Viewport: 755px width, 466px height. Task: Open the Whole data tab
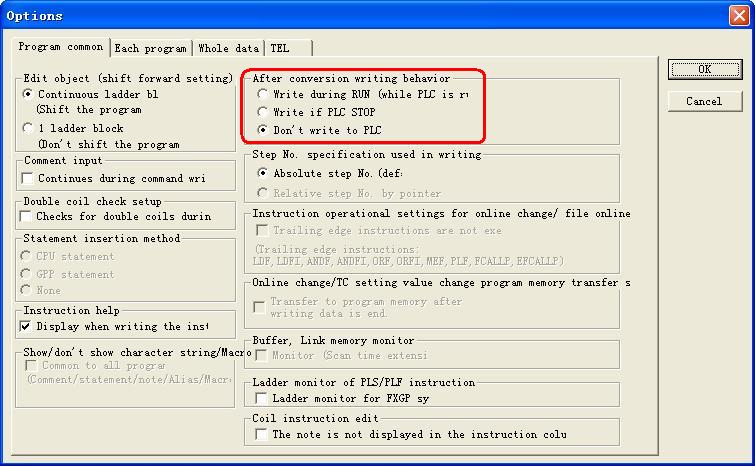[x=228, y=48]
